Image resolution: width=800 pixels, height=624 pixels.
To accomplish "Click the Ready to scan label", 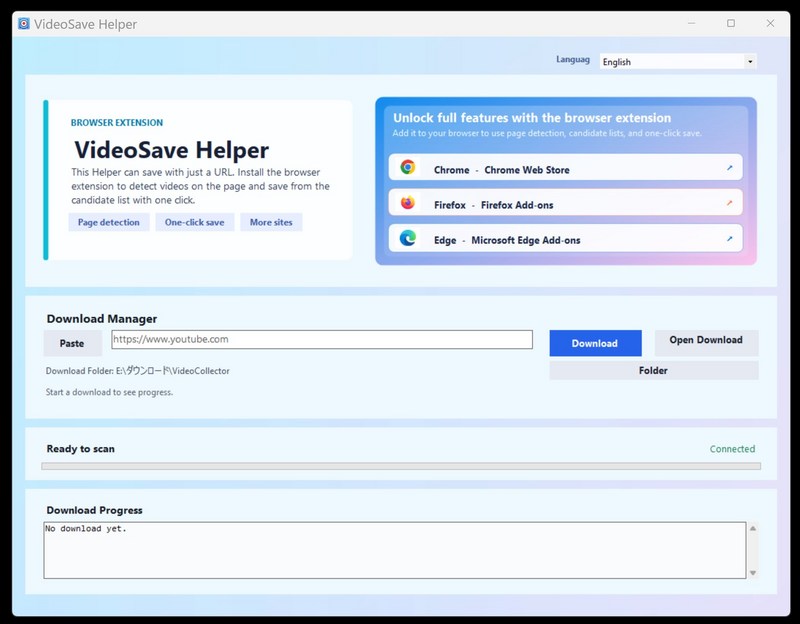I will pos(81,449).
